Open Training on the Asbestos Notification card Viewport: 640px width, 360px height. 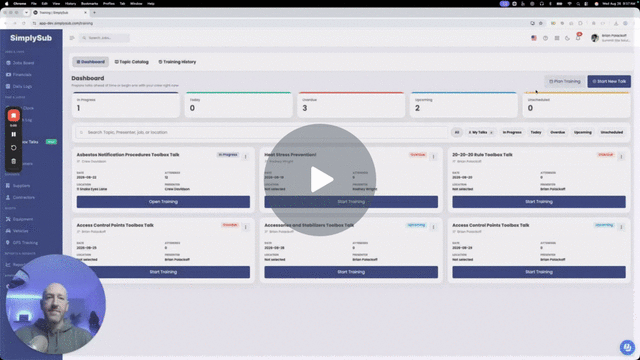[163, 202]
